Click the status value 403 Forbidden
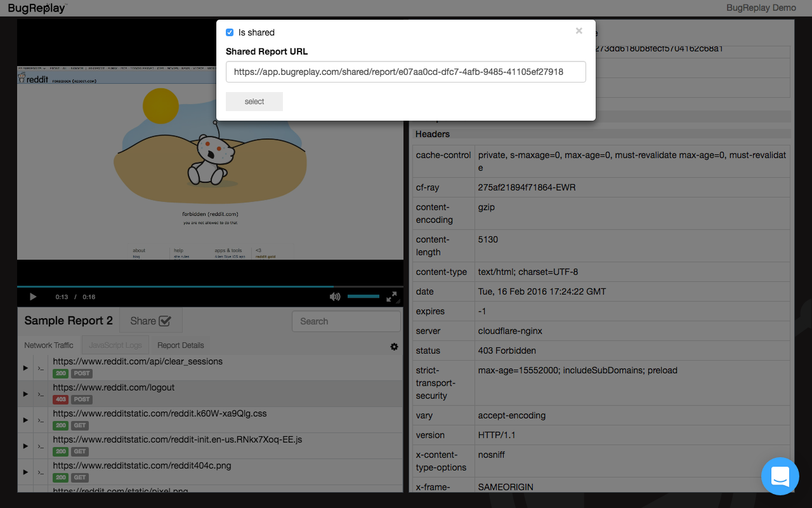Screen dimensions: 812x508 point(507,351)
